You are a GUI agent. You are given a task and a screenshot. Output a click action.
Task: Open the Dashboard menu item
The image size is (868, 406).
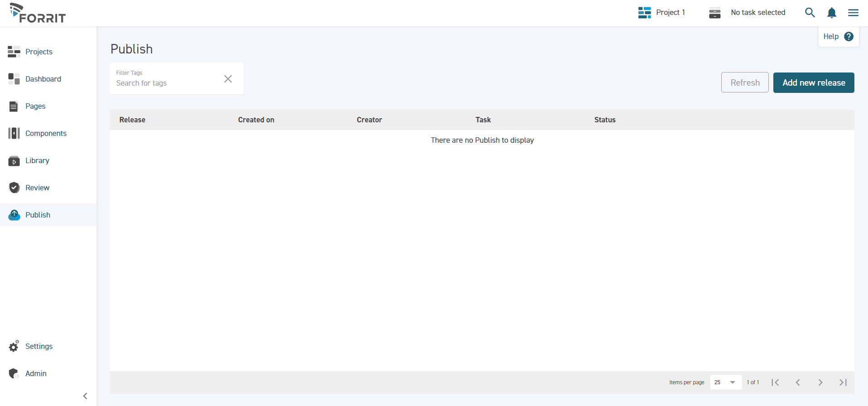pyautogui.click(x=48, y=79)
